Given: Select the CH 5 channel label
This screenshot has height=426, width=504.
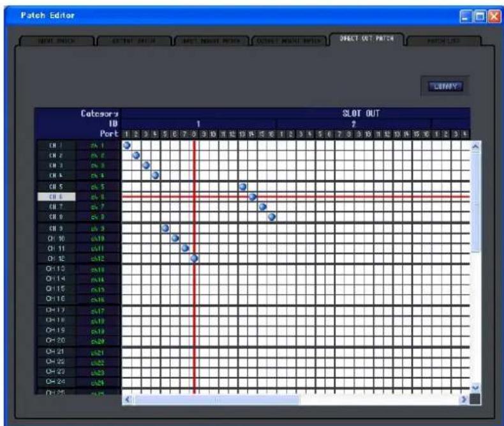Looking at the screenshot, I should (x=57, y=186).
